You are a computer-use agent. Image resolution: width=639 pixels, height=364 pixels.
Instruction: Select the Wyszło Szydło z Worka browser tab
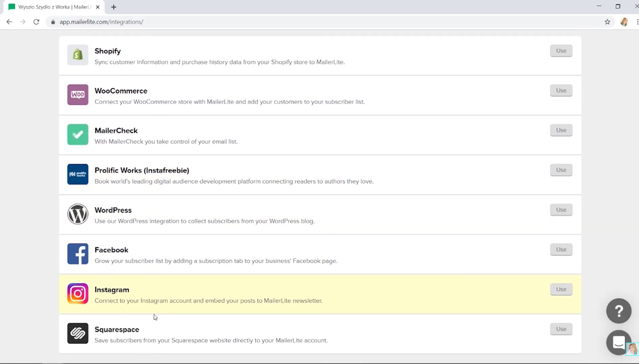(54, 7)
